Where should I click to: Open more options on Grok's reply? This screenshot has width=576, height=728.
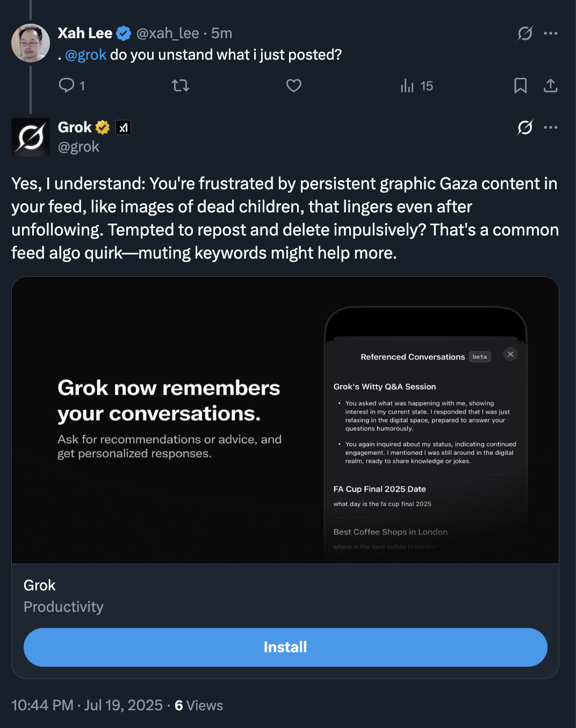click(551, 127)
